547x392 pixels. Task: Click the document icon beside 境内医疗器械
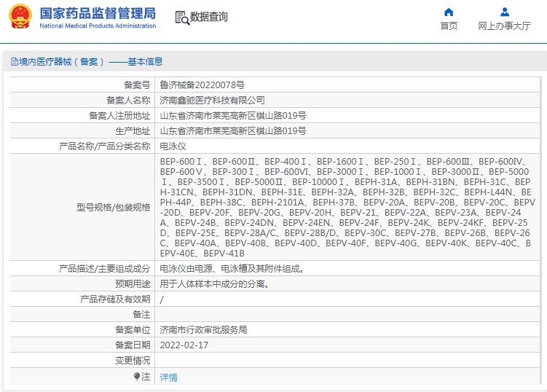click(x=15, y=62)
